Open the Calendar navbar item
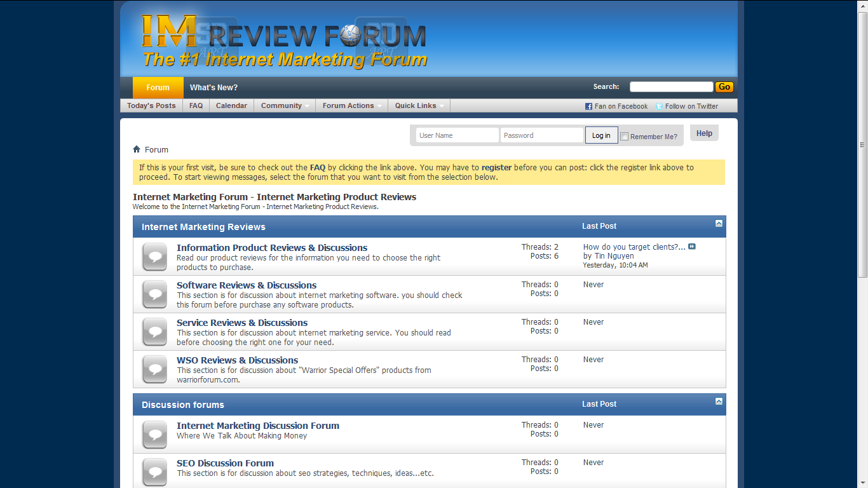 [x=231, y=105]
